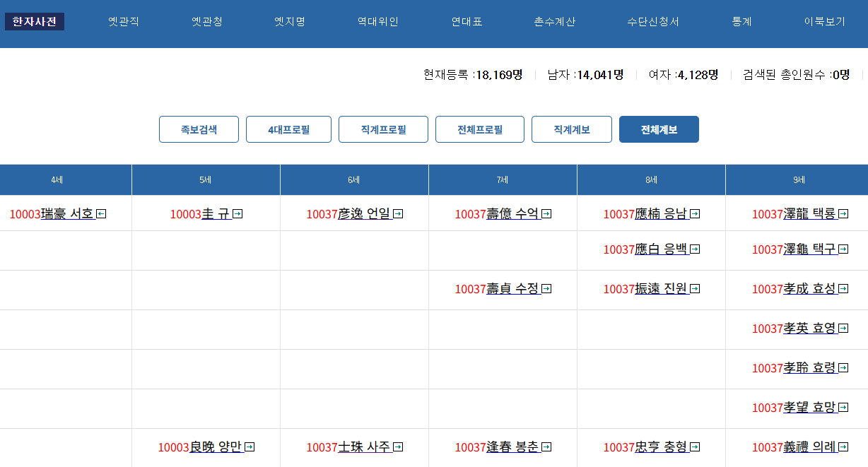Image resolution: width=868 pixels, height=467 pixels.
Task: Open the 옛지명 menu
Action: point(290,22)
